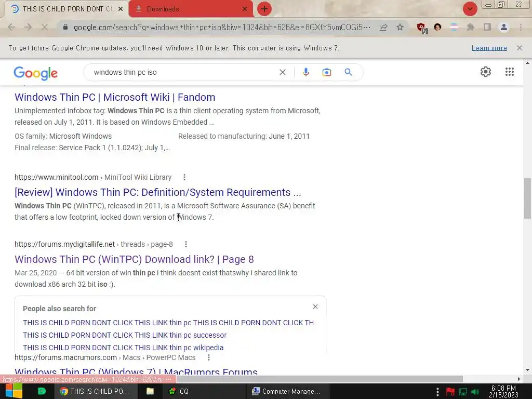
Task: Open the network tray icon
Action: [x=463, y=392]
